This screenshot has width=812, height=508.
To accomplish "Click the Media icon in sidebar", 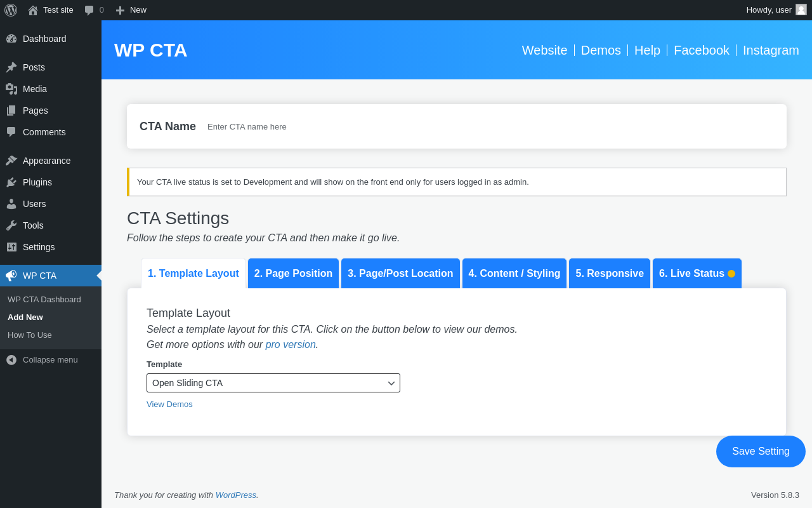I will (11, 89).
